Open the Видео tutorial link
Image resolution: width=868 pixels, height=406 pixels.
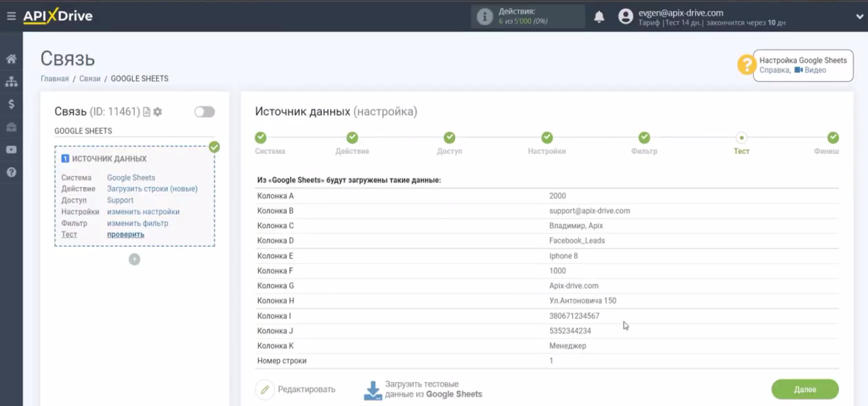click(811, 70)
